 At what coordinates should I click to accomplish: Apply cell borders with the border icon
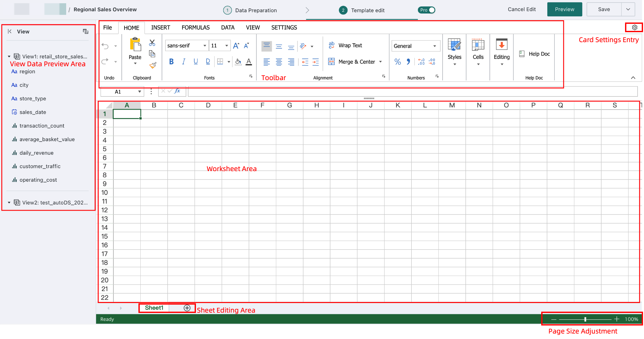(x=220, y=61)
